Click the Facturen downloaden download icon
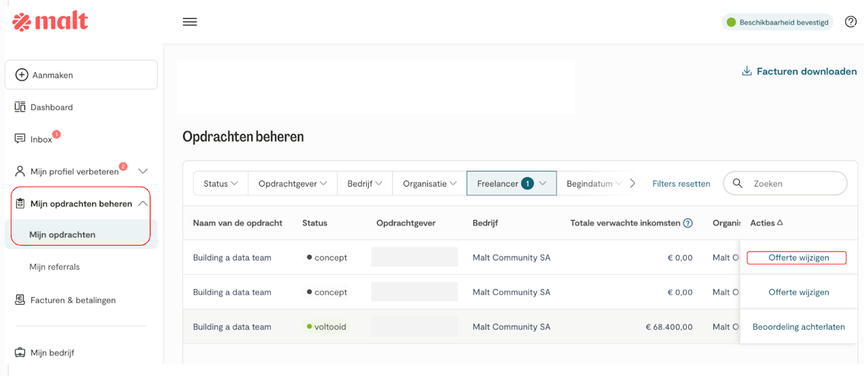The image size is (868, 376). tap(747, 71)
